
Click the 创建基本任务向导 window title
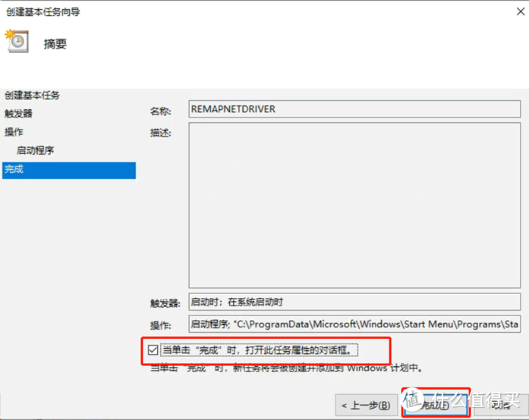click(43, 12)
